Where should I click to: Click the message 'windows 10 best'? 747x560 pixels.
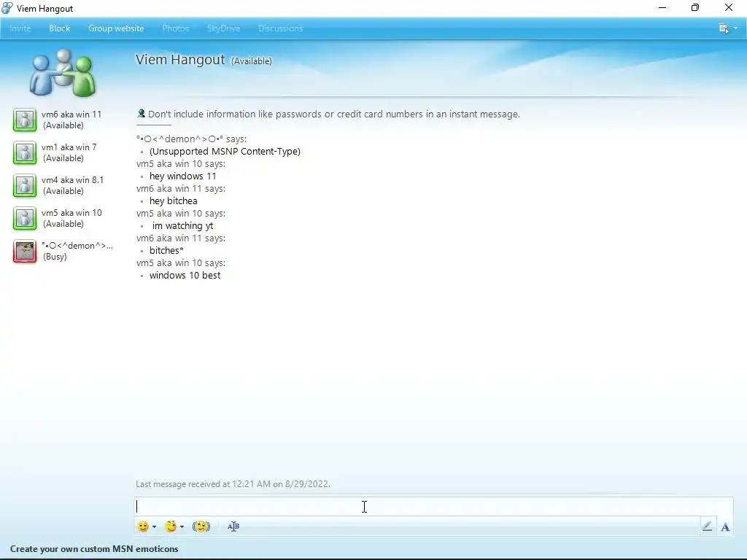185,275
